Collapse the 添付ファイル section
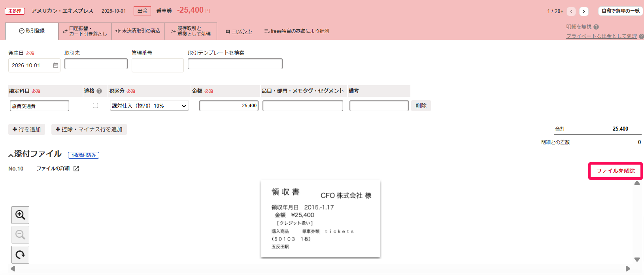 11,155
